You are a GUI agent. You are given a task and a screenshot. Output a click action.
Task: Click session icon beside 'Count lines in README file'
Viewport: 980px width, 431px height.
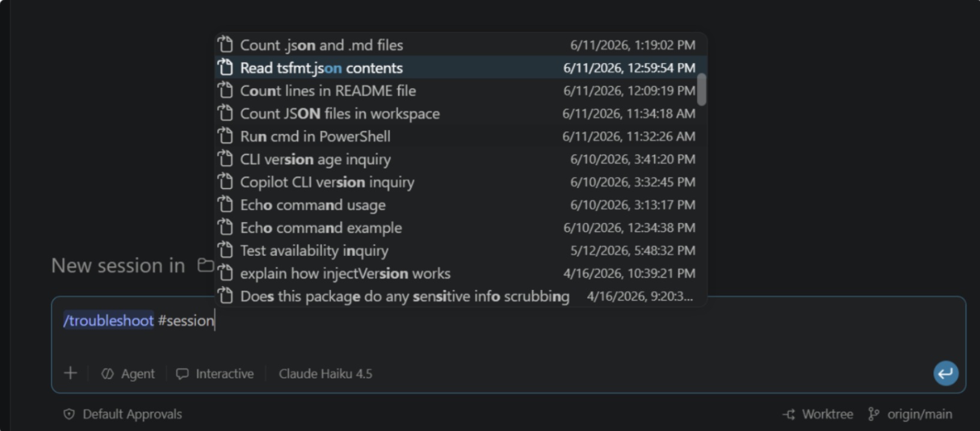[x=225, y=90]
